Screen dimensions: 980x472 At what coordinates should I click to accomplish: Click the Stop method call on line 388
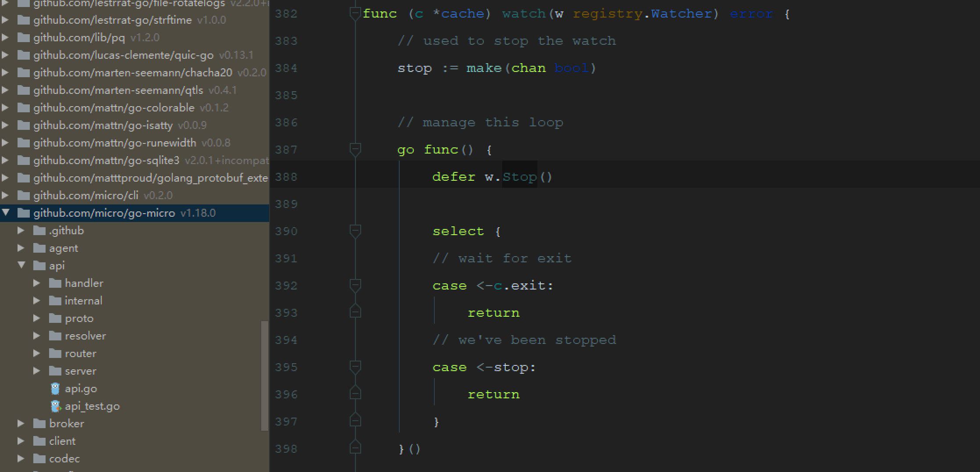(519, 177)
